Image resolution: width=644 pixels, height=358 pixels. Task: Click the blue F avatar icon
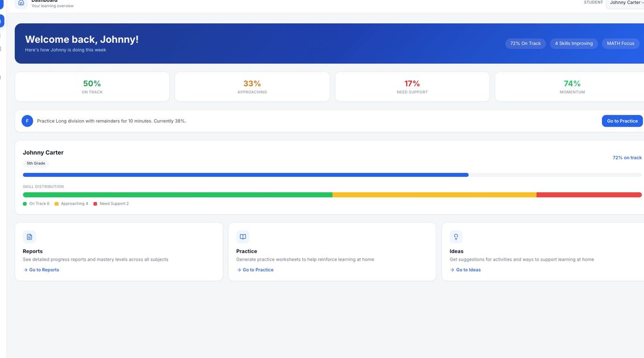click(x=27, y=121)
